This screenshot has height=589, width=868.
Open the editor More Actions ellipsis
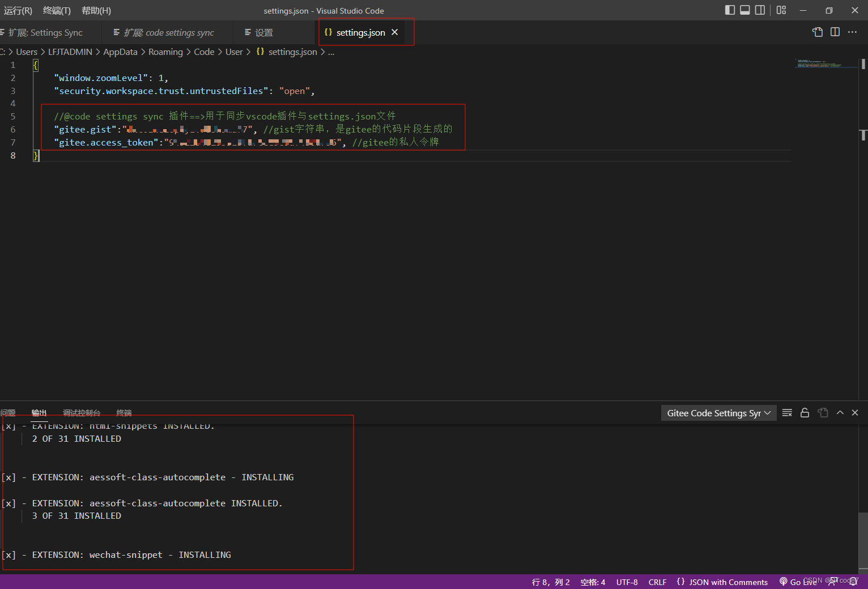point(852,32)
